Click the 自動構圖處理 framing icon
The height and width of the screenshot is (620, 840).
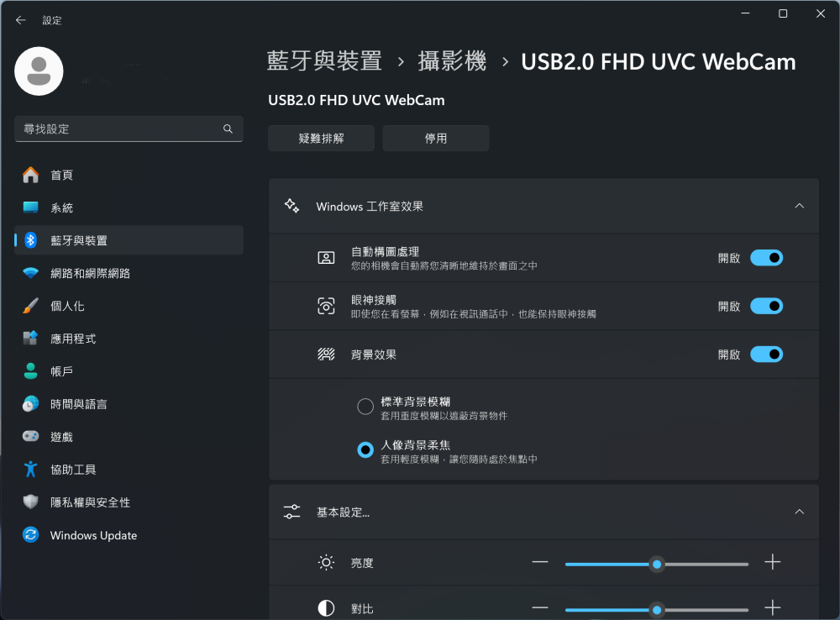[326, 258]
